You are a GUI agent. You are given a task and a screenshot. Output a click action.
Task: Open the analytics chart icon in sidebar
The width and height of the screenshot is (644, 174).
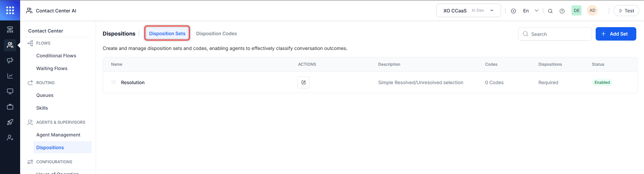click(10, 76)
